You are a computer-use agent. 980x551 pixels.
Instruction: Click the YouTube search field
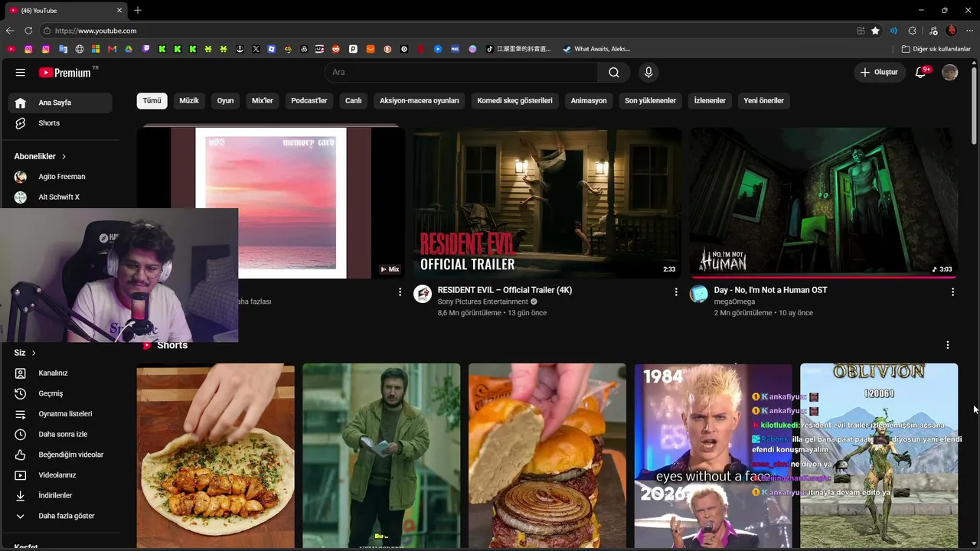[461, 73]
